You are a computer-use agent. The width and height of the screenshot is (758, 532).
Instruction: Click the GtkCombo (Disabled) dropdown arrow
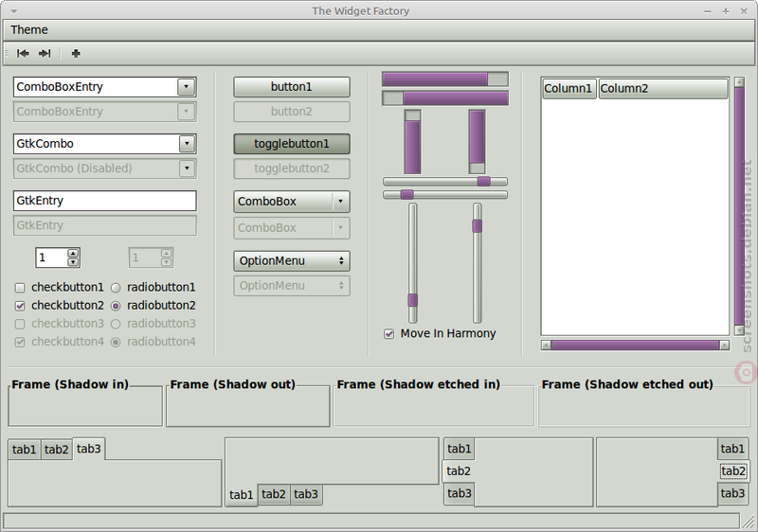point(187,168)
